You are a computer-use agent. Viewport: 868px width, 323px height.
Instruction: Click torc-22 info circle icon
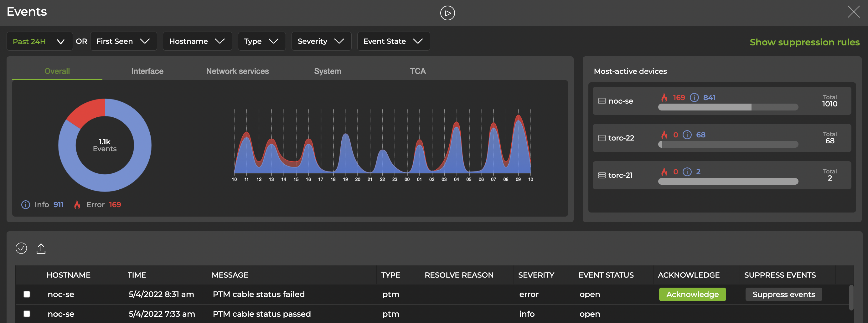(x=687, y=135)
